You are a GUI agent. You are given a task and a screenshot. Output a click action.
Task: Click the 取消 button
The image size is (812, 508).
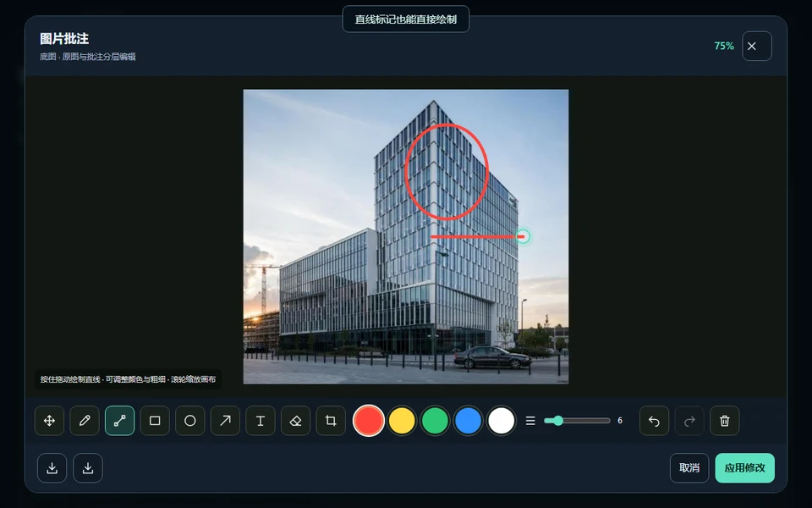click(x=689, y=468)
